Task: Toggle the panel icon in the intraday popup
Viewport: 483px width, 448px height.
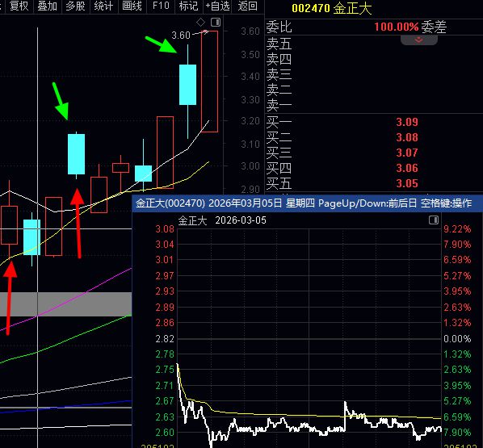Action: click(434, 220)
